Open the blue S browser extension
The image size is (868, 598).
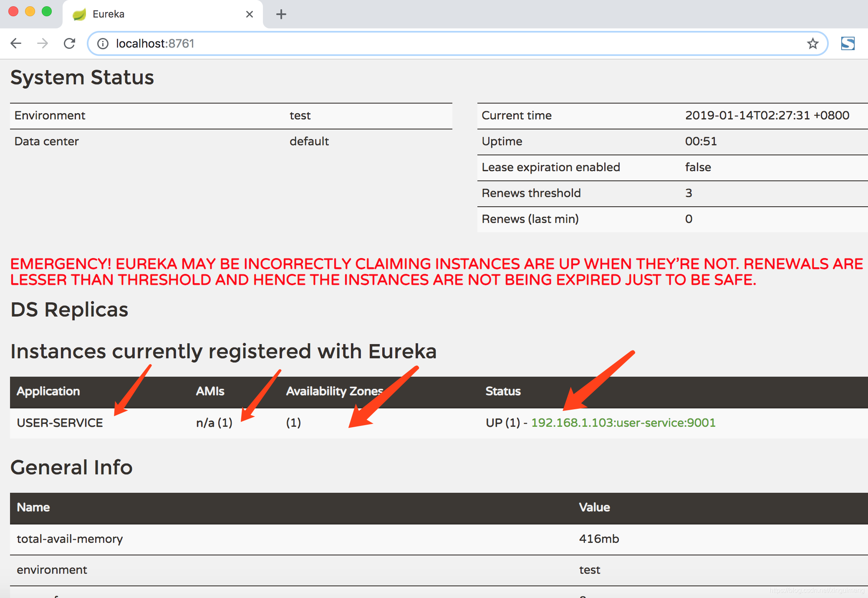click(848, 43)
